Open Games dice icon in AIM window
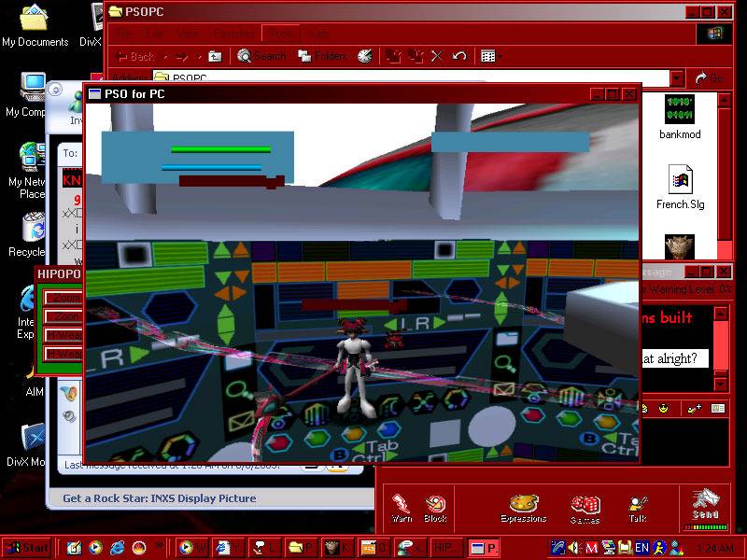The width and height of the screenshot is (747, 560). 585,509
